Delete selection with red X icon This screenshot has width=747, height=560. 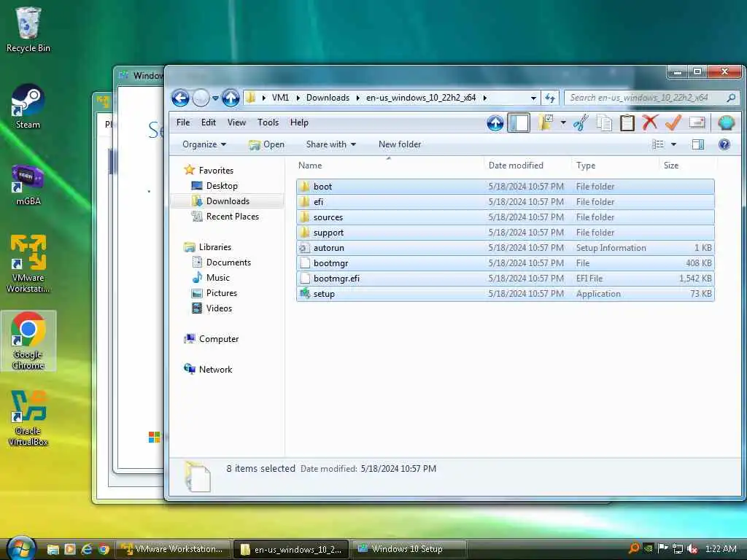point(650,122)
